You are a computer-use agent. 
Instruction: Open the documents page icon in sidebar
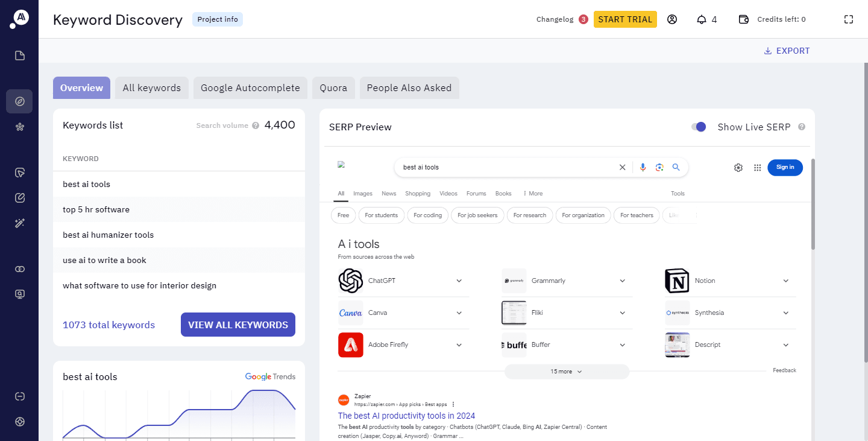(x=19, y=56)
